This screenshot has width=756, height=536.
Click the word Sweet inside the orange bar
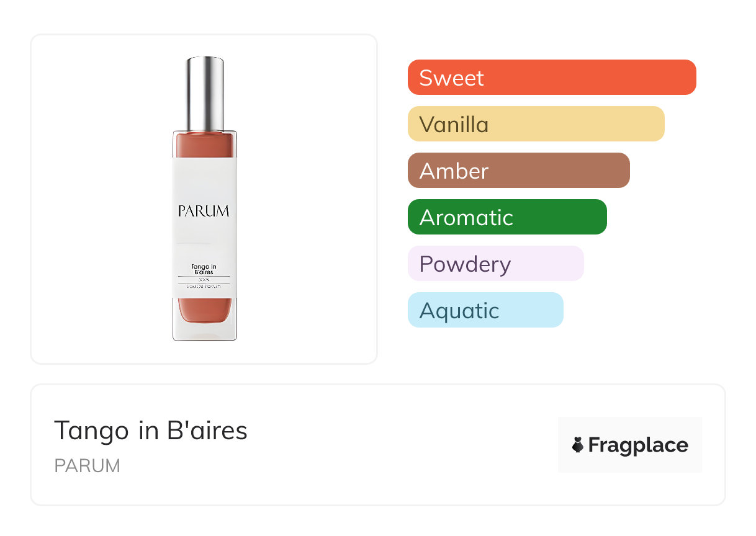tap(451, 78)
